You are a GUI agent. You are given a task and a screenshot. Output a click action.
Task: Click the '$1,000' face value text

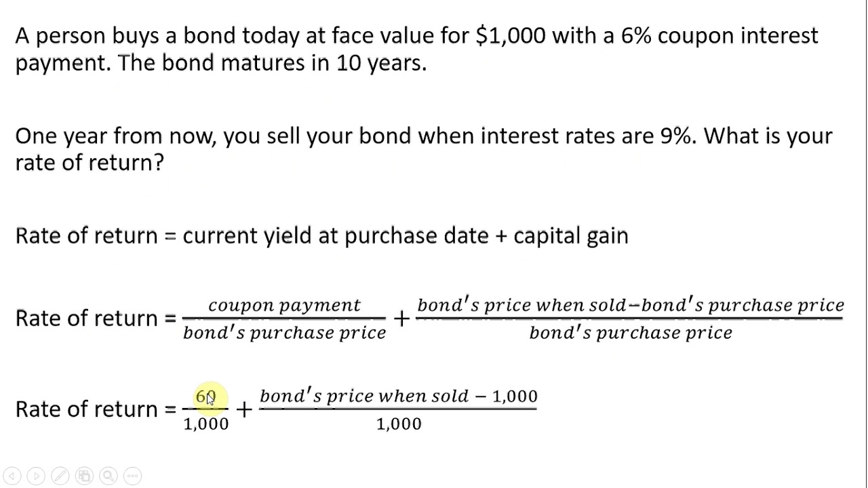click(511, 35)
